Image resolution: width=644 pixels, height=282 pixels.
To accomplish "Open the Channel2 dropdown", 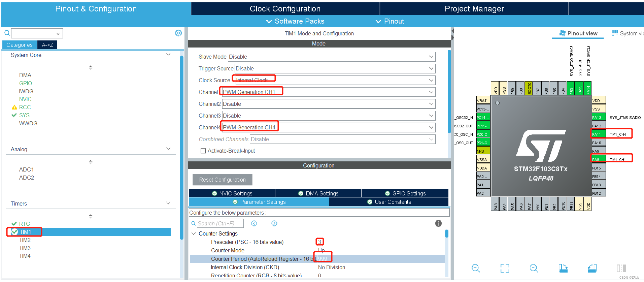I will click(329, 104).
